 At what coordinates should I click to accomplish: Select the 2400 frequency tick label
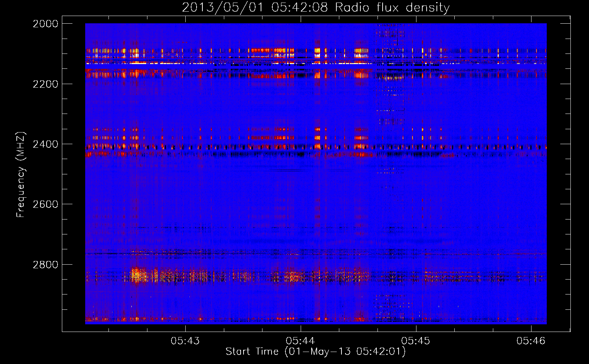[x=46, y=144]
